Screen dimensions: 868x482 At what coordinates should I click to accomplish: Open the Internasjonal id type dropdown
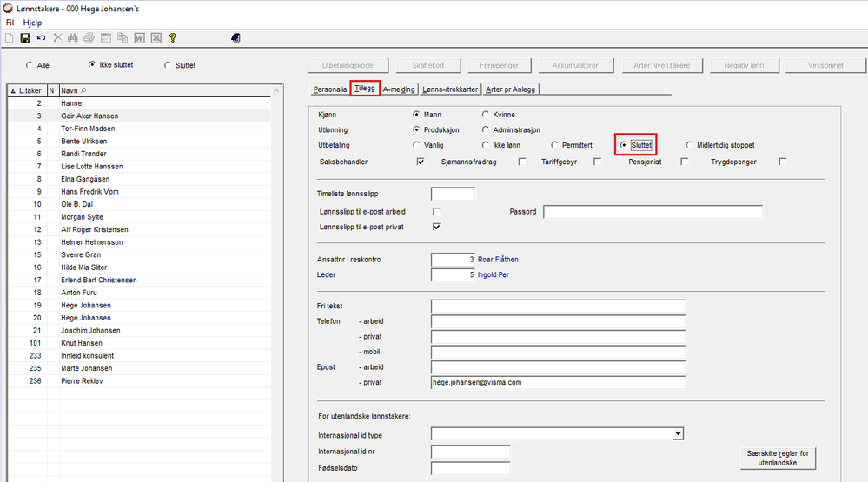[677, 434]
